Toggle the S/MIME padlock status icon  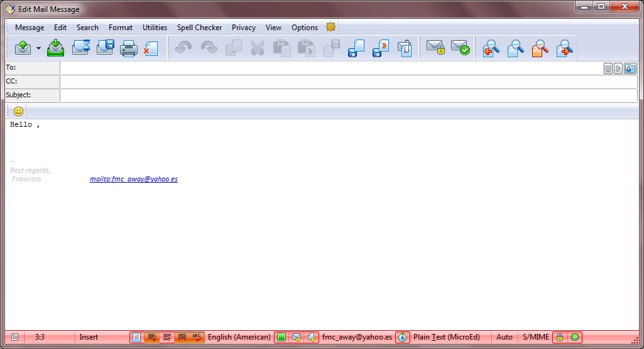560,337
